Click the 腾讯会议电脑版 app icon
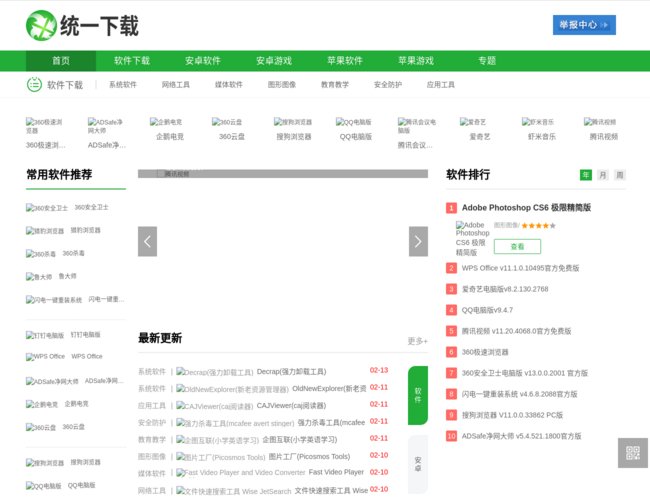This screenshot has width=650, height=500. pyautogui.click(x=417, y=126)
